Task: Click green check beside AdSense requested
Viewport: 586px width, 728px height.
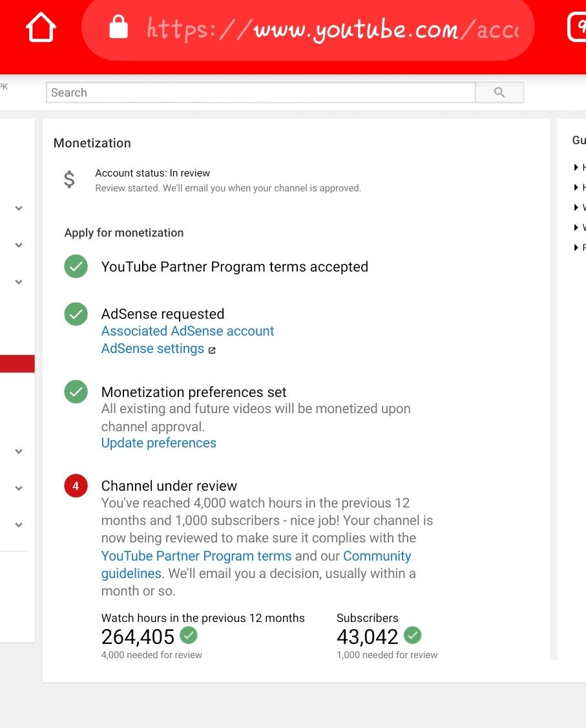Action: 76,314
